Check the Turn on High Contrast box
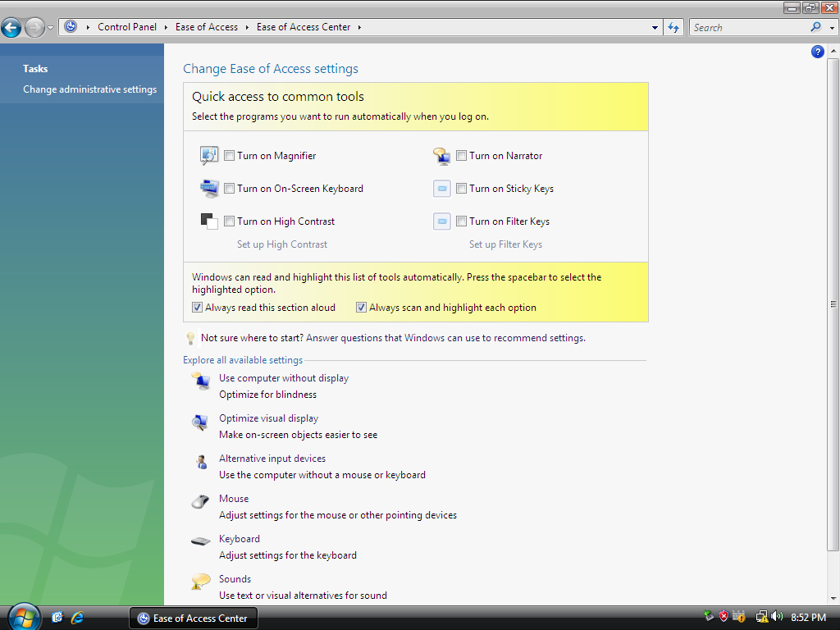The image size is (840, 630). click(x=230, y=221)
